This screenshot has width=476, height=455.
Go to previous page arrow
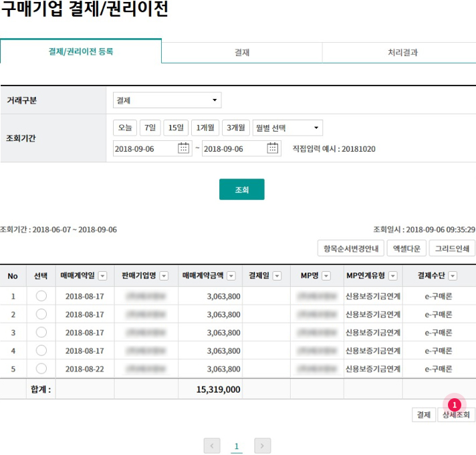click(x=212, y=446)
